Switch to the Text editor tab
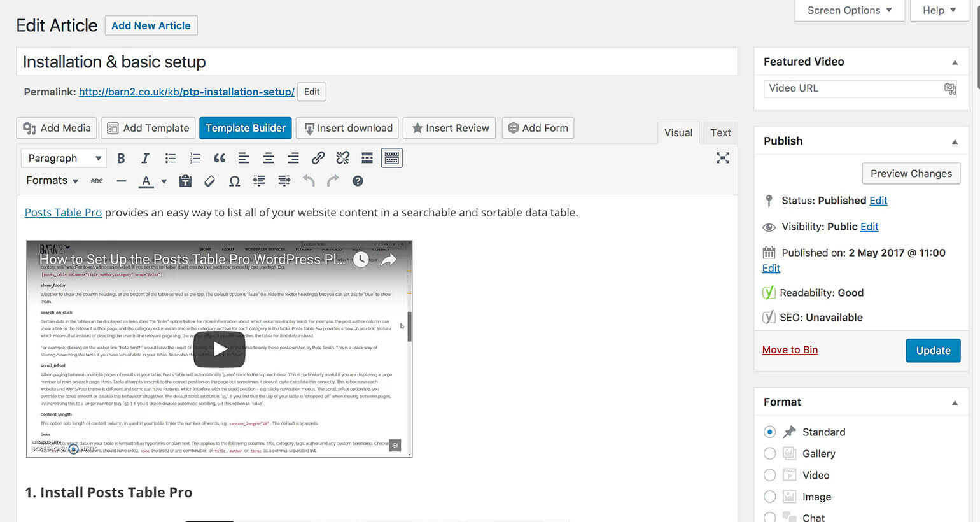 coord(720,132)
